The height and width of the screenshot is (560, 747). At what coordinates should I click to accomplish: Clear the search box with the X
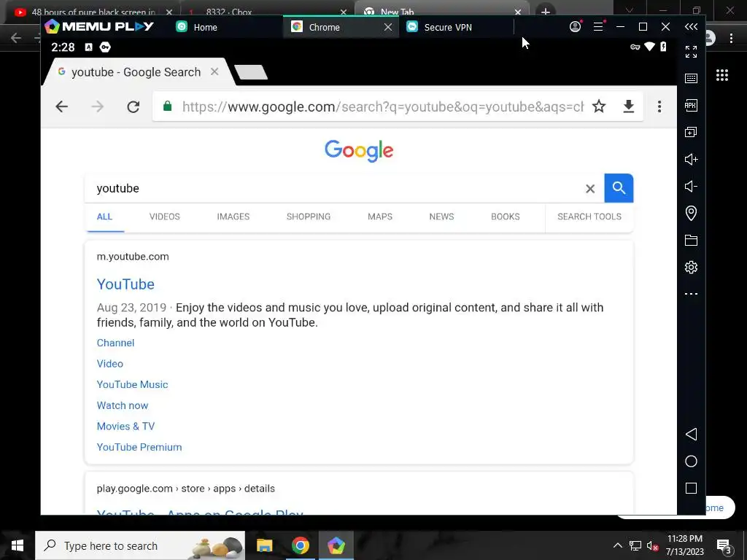click(590, 189)
